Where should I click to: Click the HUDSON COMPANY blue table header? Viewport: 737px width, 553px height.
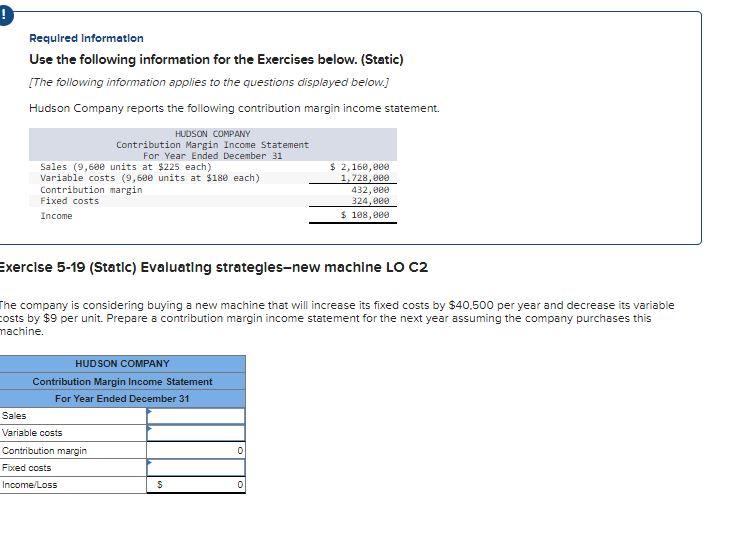point(122,364)
